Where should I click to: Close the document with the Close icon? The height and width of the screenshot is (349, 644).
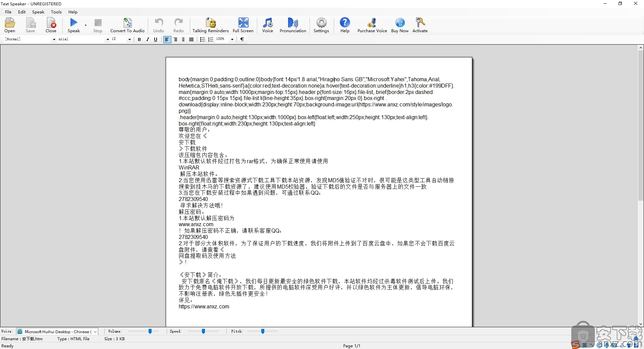coord(51,25)
